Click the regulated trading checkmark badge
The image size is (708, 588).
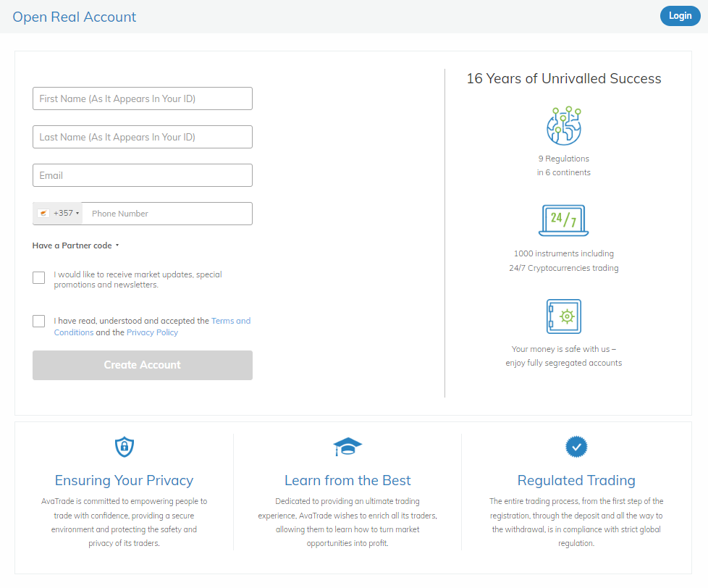click(576, 447)
